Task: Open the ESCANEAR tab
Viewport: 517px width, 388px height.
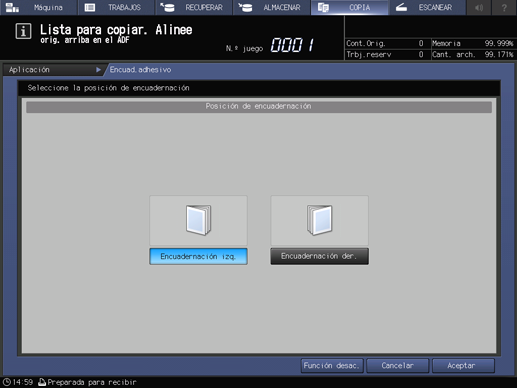Action: (x=427, y=7)
